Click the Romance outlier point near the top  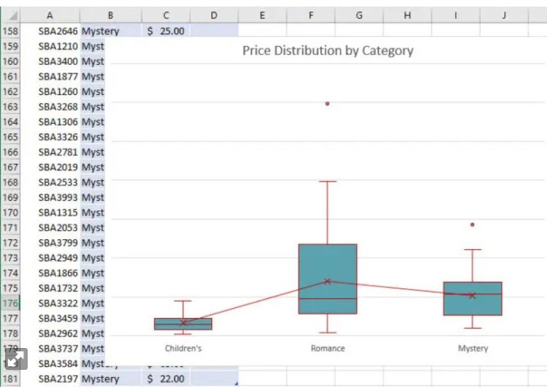pos(327,103)
